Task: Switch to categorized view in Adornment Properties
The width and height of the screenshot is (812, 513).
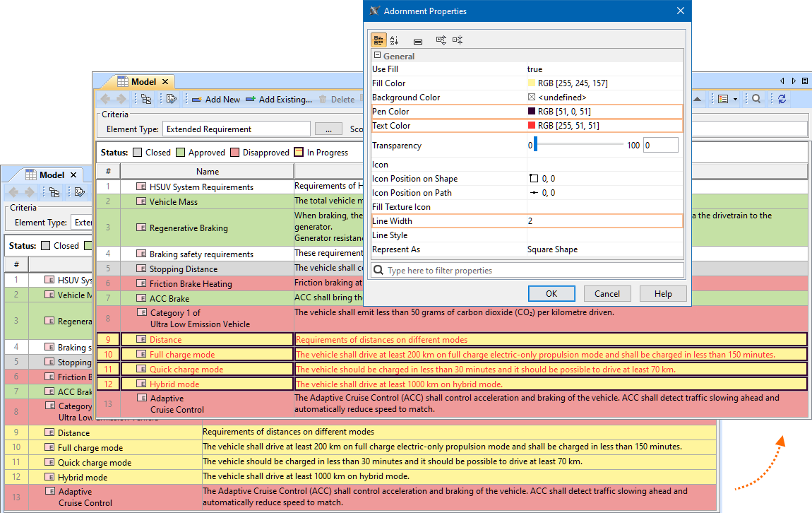Action: tap(378, 40)
